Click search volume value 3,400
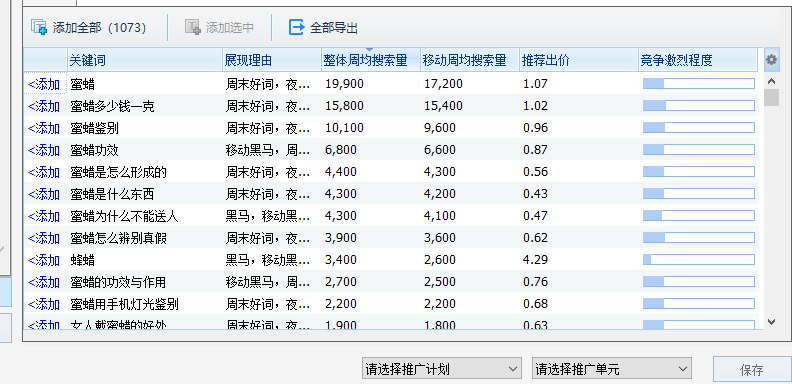 (341, 260)
